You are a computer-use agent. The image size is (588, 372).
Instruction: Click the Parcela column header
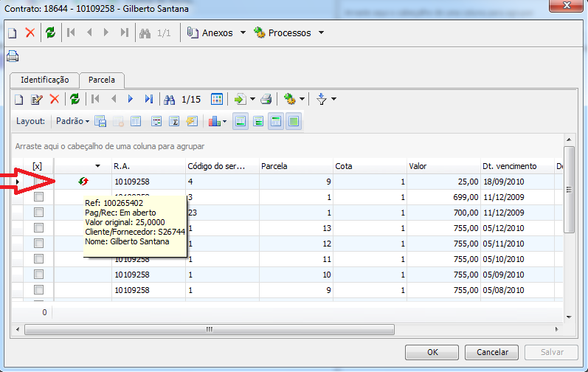tap(297, 166)
